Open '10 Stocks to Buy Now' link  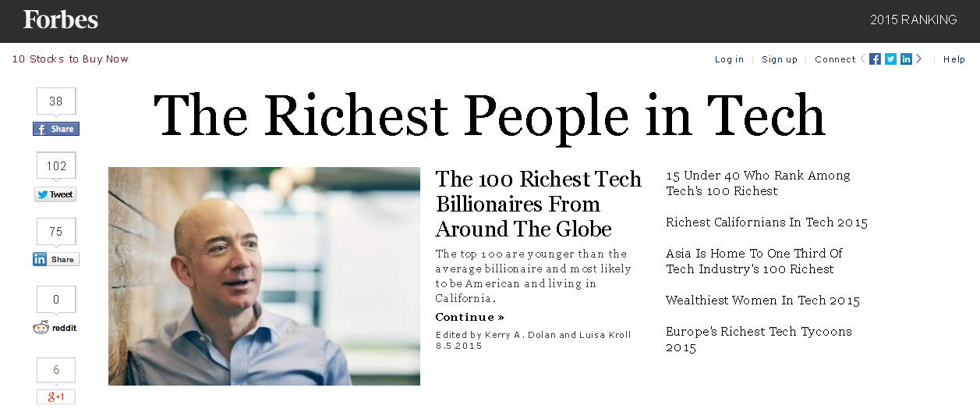(70, 59)
